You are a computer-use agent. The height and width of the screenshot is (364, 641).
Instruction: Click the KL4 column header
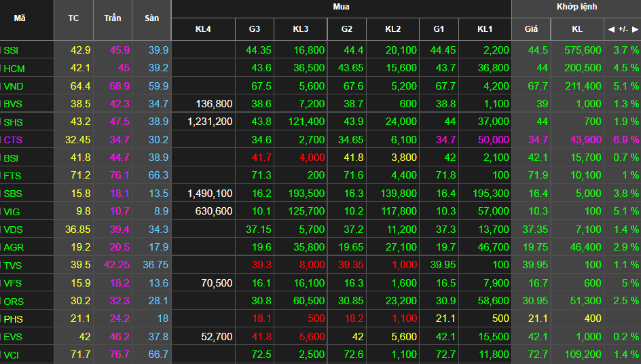[x=203, y=29]
